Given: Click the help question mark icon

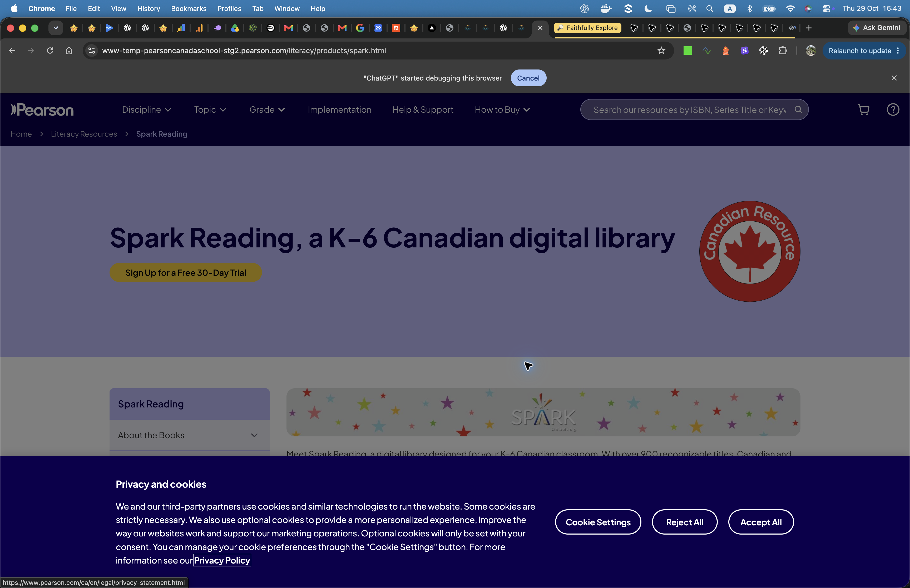Looking at the screenshot, I should (893, 110).
